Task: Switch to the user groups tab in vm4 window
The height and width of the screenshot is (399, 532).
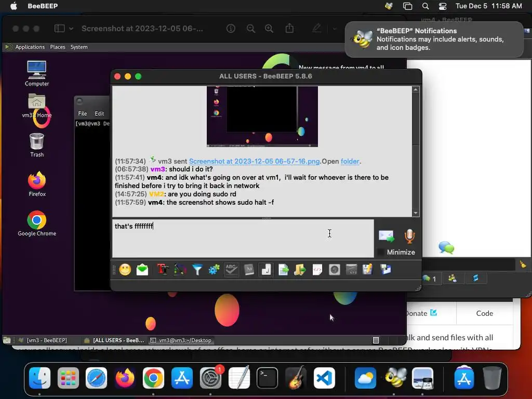Action: click(453, 278)
